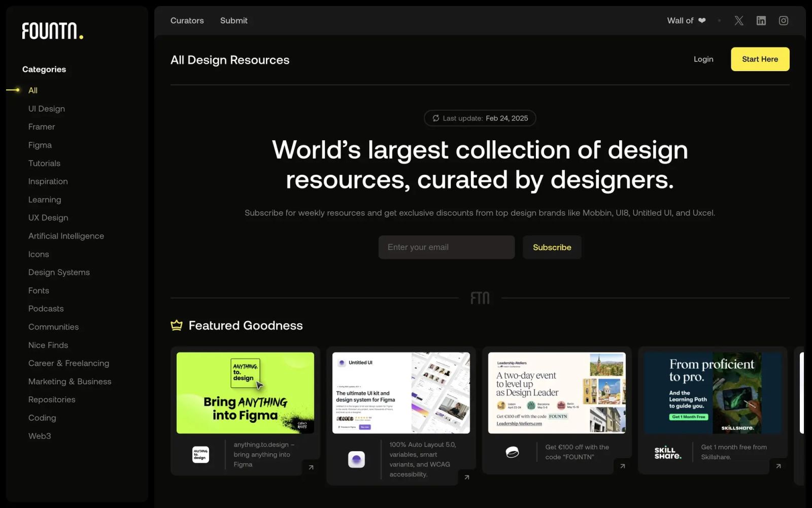Open the Design Leader event thumbnail
Viewport: 812px width, 508px height.
[x=557, y=393]
